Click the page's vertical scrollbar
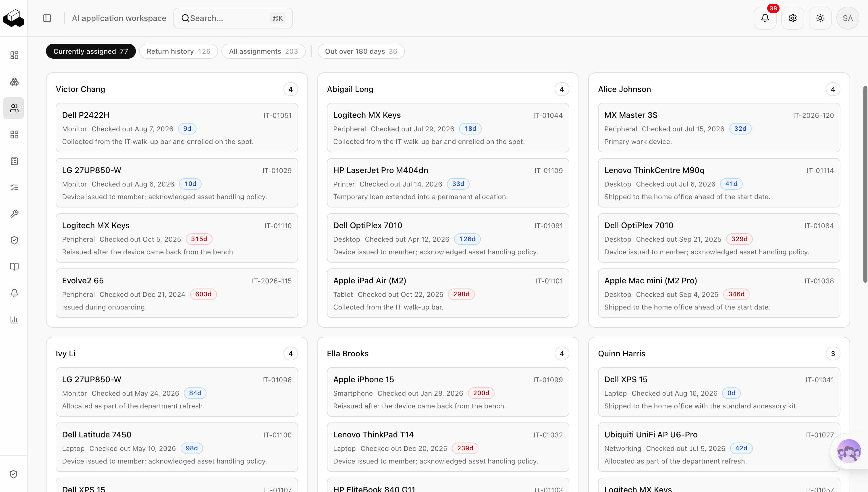This screenshot has height=492, width=868. coord(865,184)
